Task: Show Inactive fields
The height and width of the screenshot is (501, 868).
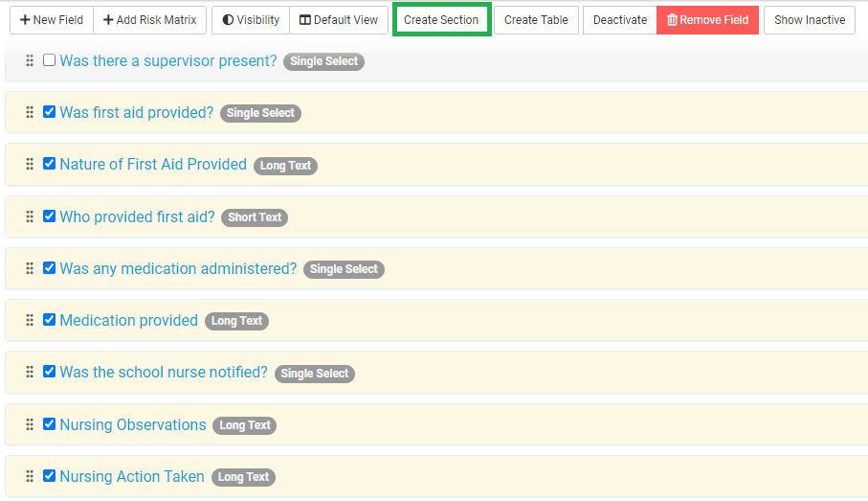Action: coord(810,20)
